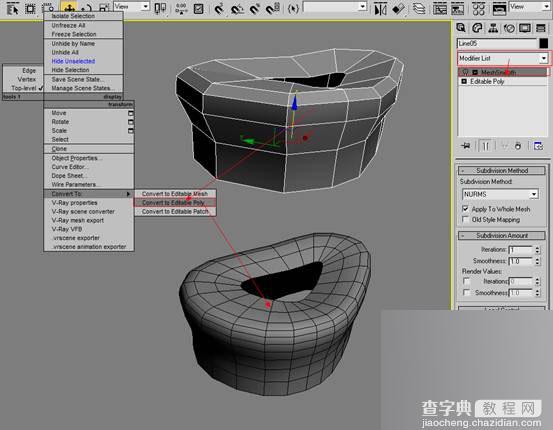Enable the Render Values Iterations checkbox
Screen dimensions: 553x430
(x=467, y=281)
